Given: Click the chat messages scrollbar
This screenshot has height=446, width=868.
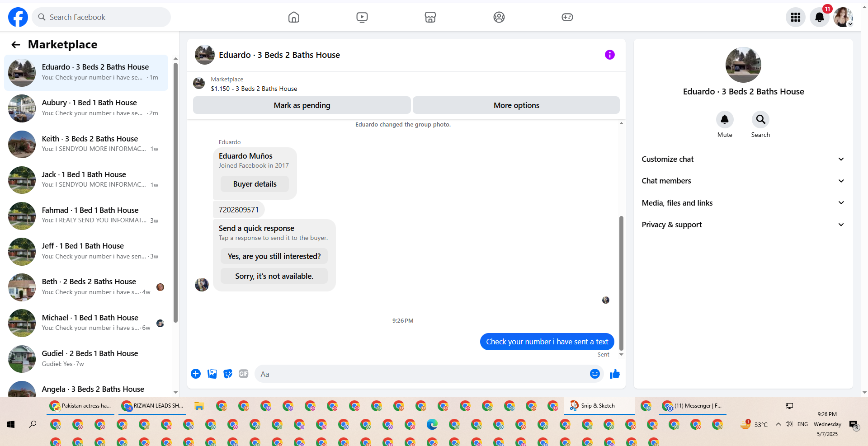Looking at the screenshot, I should click(621, 283).
